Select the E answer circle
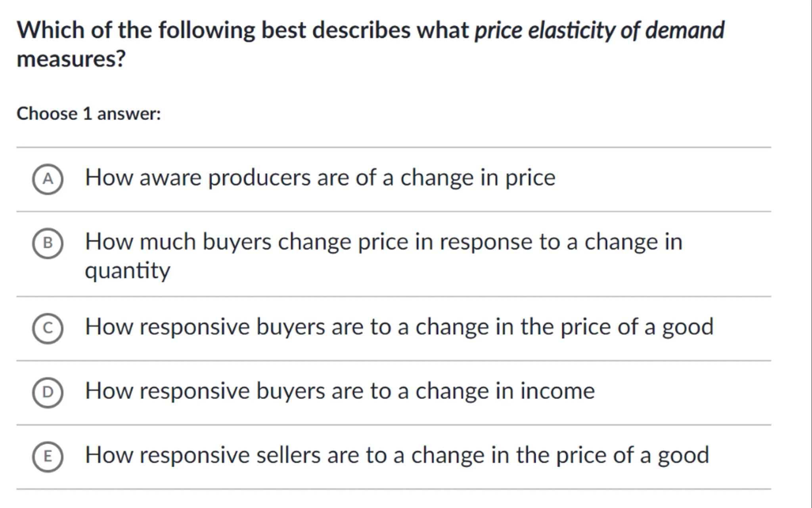The height and width of the screenshot is (508, 812). point(48,456)
